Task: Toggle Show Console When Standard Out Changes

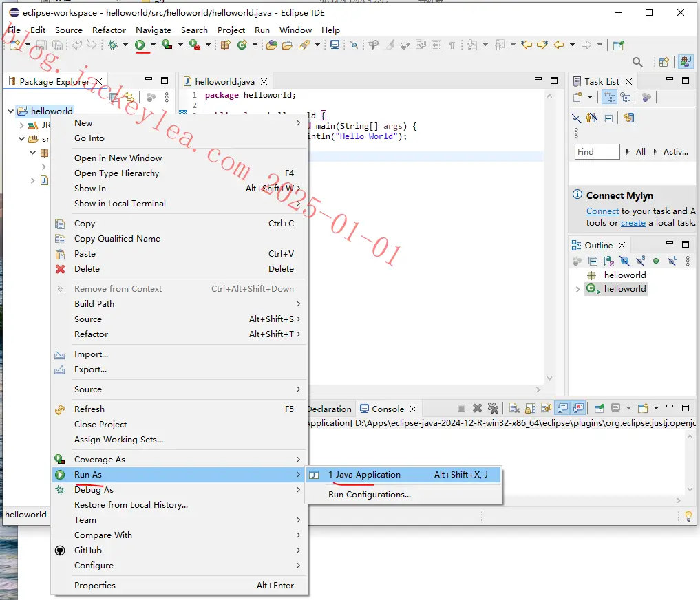Action: coord(563,408)
